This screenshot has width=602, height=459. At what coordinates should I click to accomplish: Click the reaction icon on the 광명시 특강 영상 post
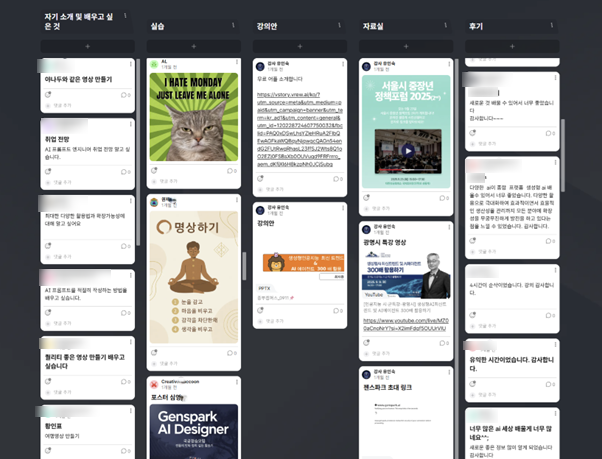pos(366,339)
